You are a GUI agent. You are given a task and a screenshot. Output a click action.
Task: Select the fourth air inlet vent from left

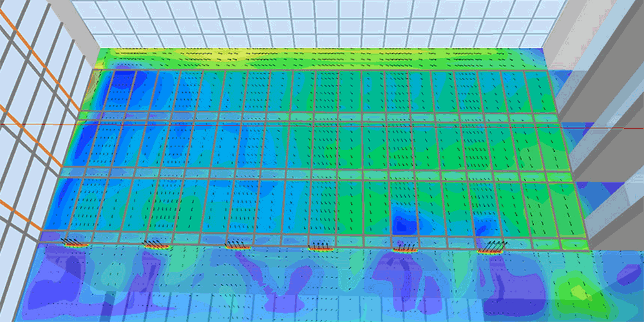tap(319, 246)
